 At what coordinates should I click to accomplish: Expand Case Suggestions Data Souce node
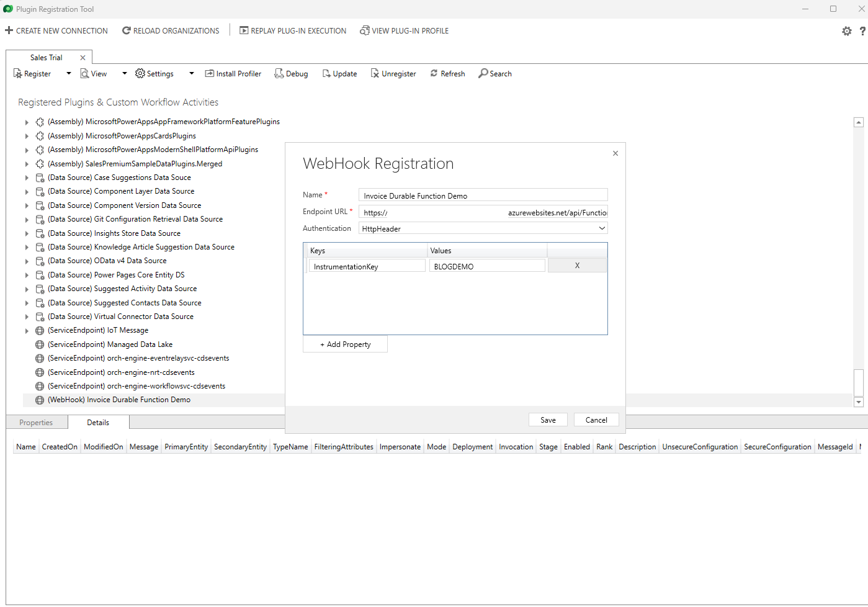tap(27, 178)
